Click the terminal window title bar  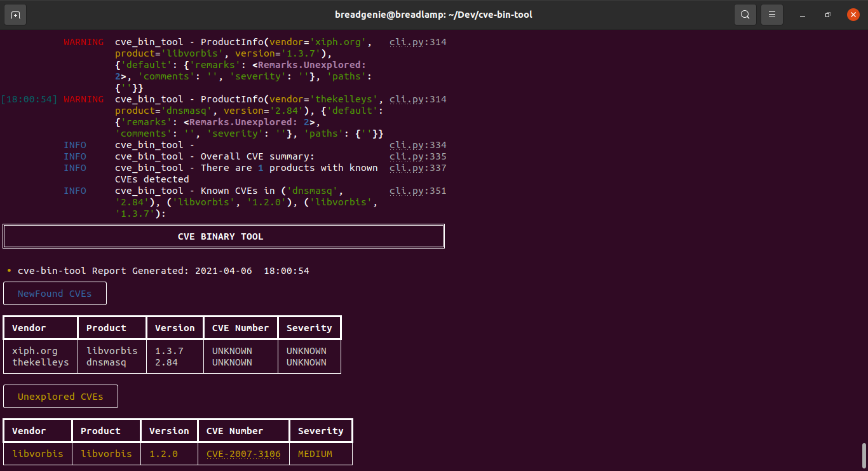tap(434, 14)
